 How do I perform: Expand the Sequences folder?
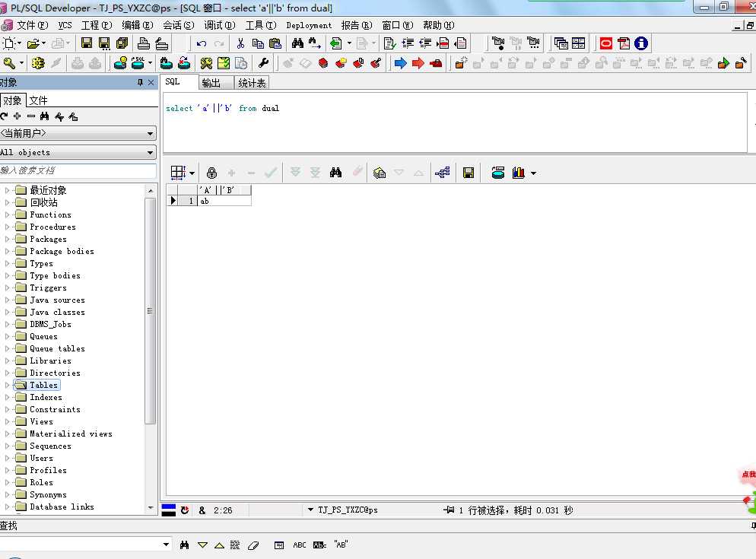point(7,446)
